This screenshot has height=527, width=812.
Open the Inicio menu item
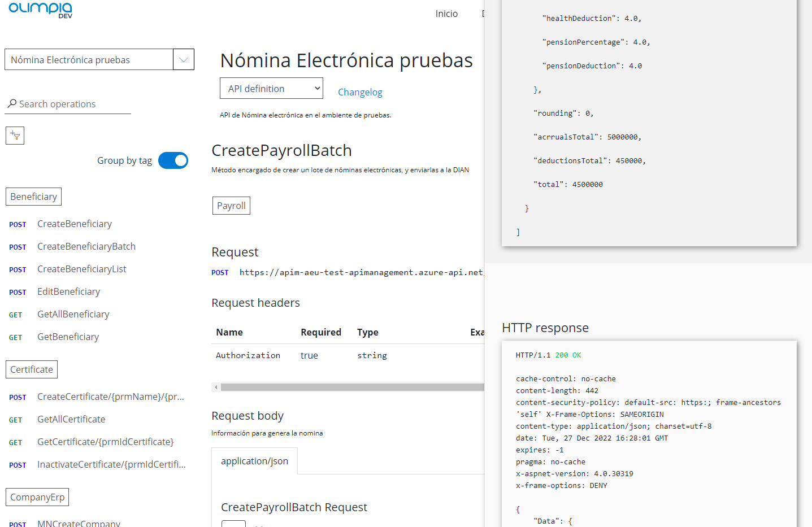(446, 14)
